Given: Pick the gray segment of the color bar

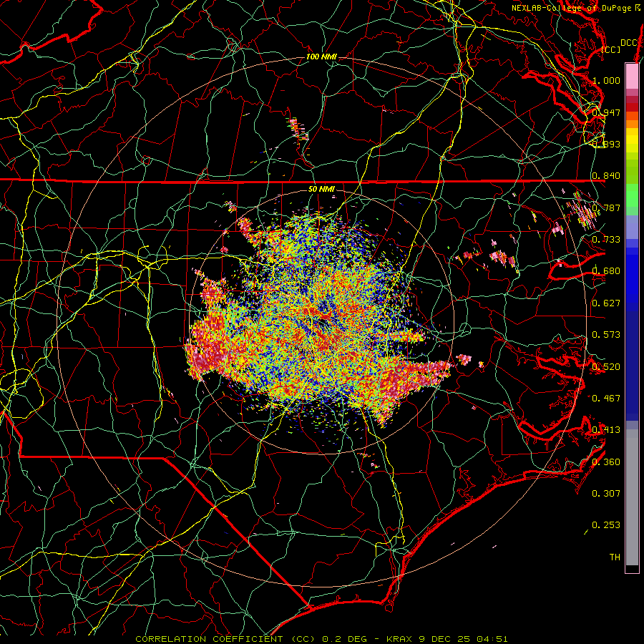Looking at the screenshot, I should tap(632, 497).
